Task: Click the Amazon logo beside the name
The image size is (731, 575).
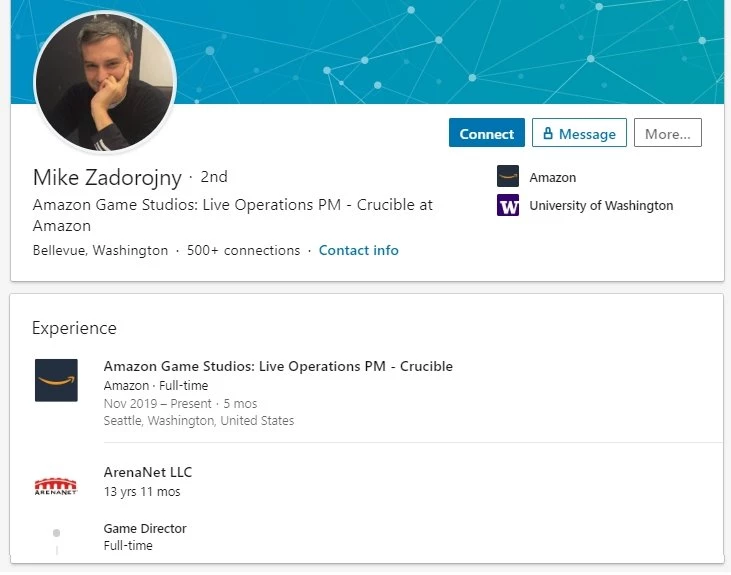Action: pyautogui.click(x=508, y=177)
